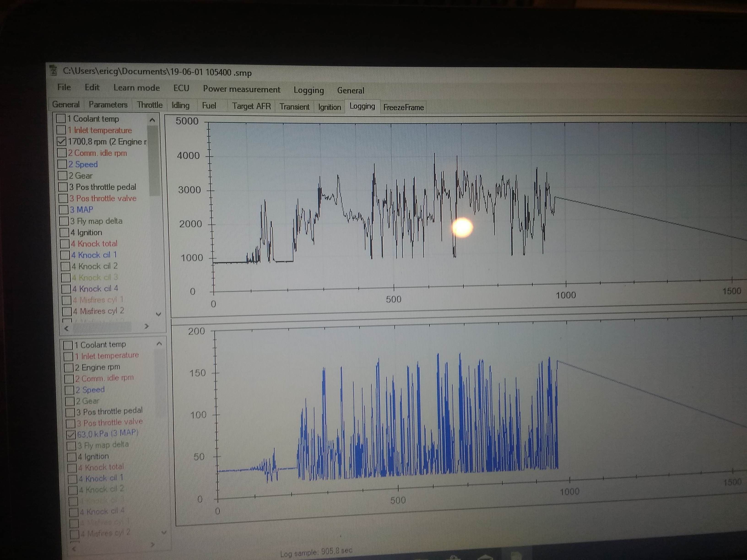Enable Coolant temp in upper list
The width and height of the screenshot is (747, 560).
point(61,118)
